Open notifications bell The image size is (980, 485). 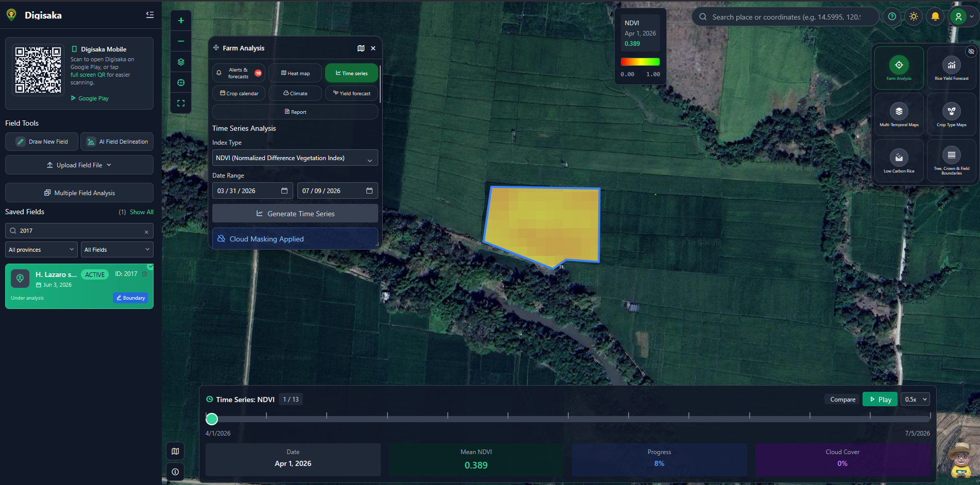935,16
